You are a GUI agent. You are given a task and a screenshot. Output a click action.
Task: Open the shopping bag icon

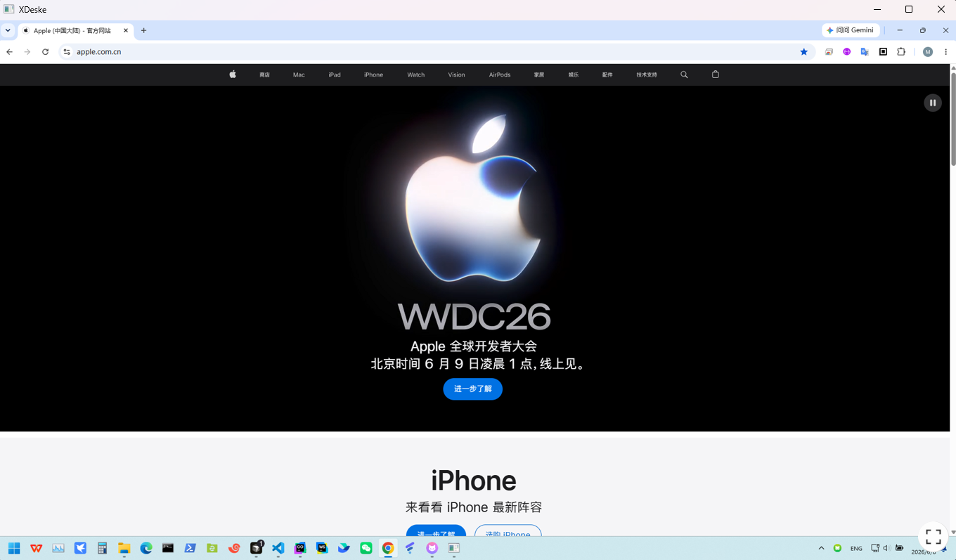click(x=716, y=74)
